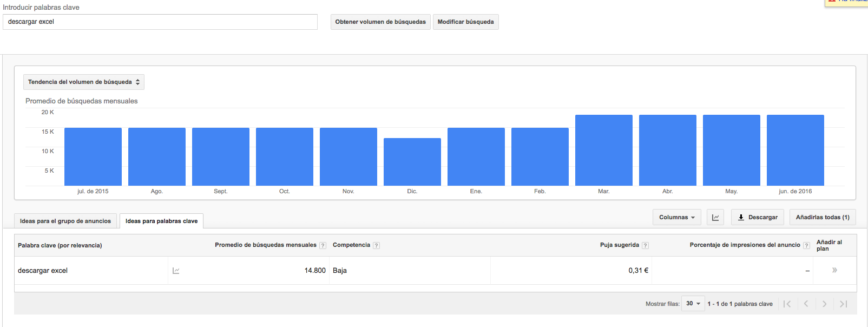Focus the keyword input containing descargar excel
This screenshot has width=868, height=327.
pos(160,22)
